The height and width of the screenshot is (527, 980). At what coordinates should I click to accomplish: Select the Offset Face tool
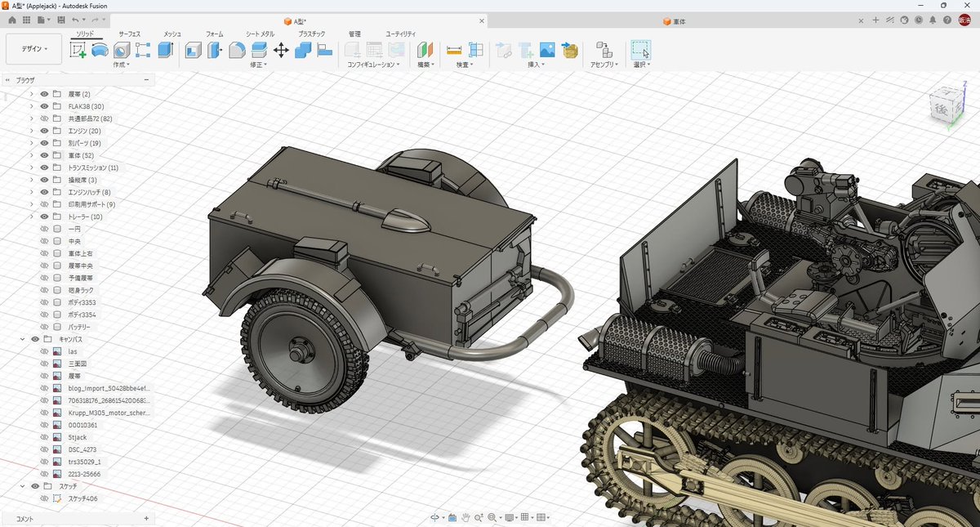pos(259,50)
